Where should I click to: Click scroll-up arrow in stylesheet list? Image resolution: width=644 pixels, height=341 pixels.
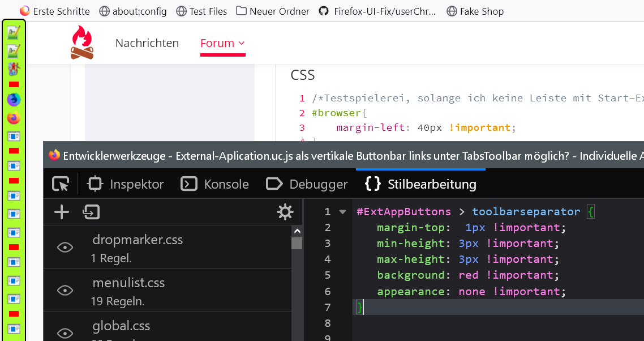[x=297, y=231]
